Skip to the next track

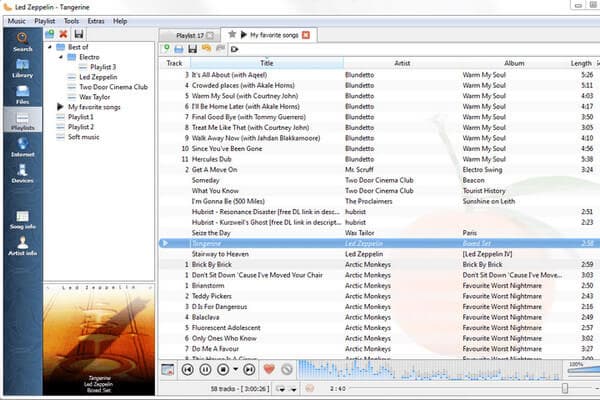click(x=249, y=369)
